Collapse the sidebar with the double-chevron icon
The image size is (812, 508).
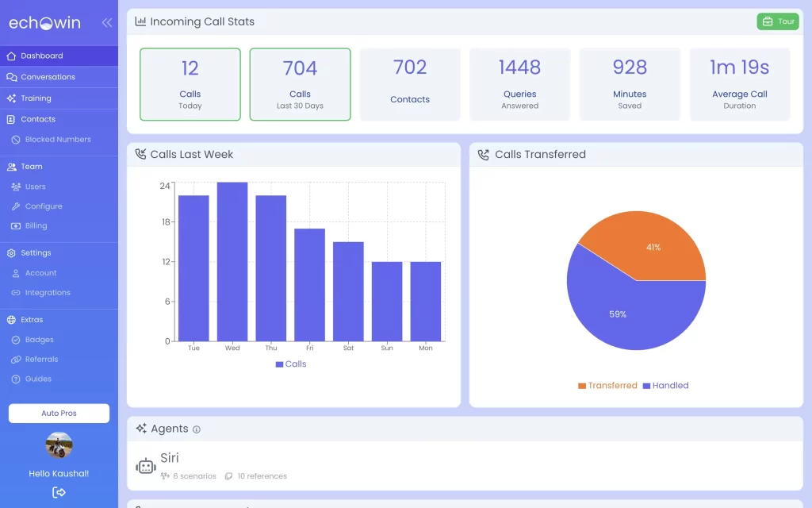[x=107, y=23]
